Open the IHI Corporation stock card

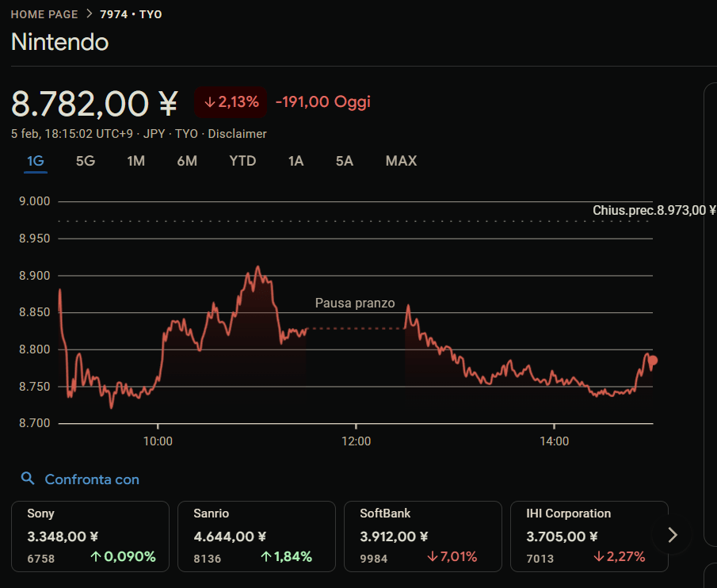[589, 536]
